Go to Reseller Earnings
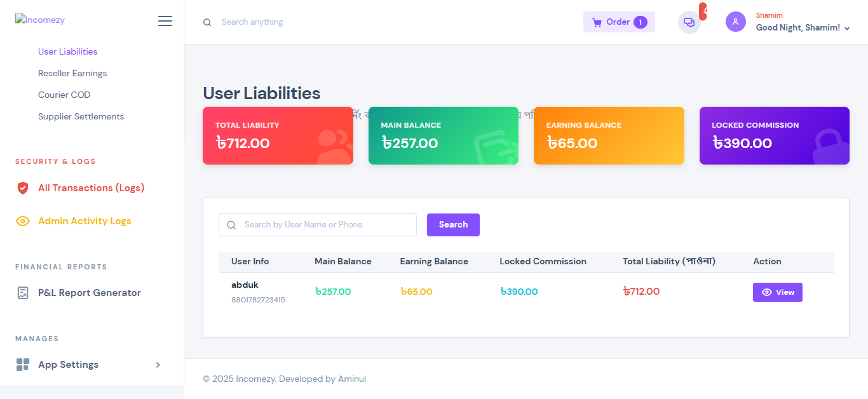Screen dimensions: 868x399 click(x=72, y=73)
